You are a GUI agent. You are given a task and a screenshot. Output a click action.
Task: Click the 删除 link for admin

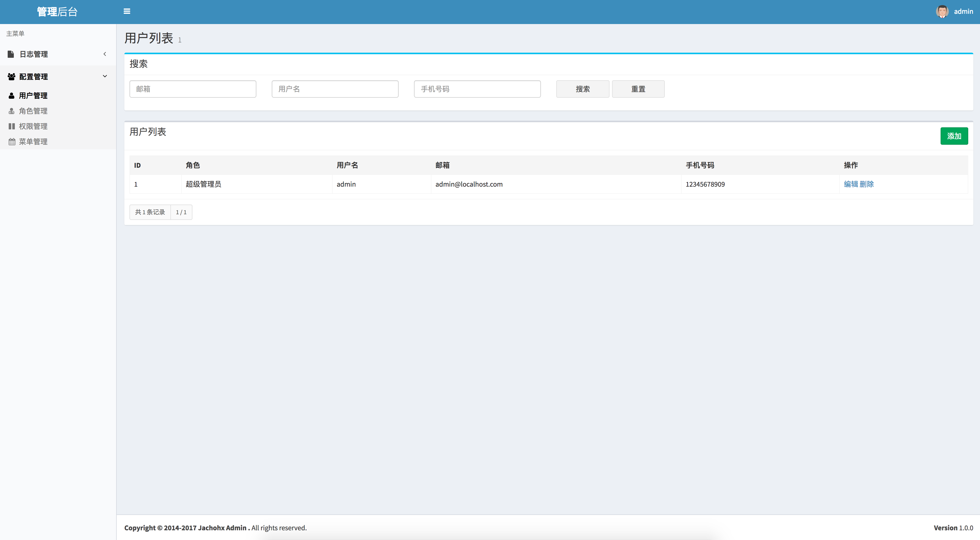[867, 184]
